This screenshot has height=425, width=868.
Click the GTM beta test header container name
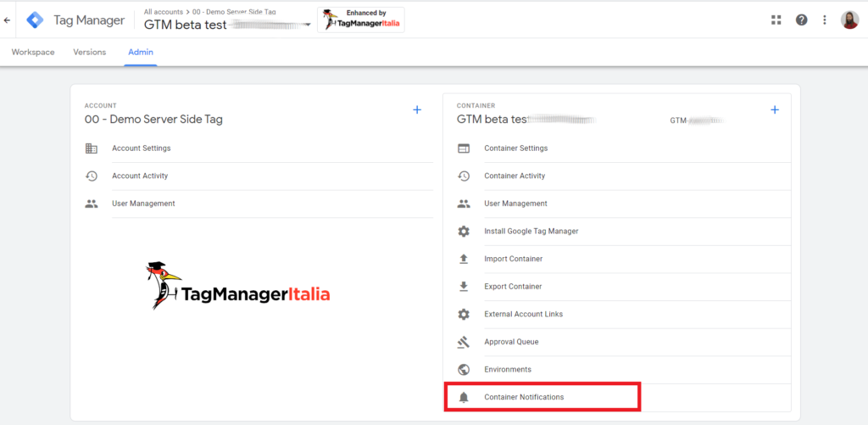(x=185, y=25)
